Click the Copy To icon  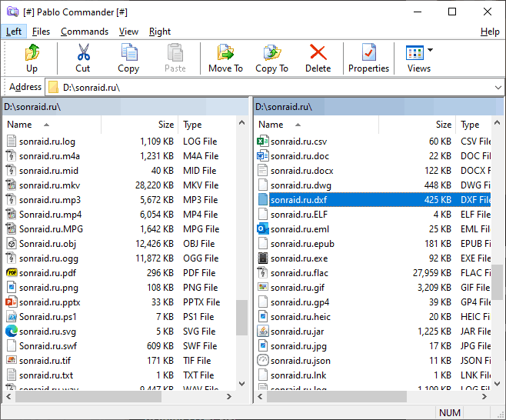click(x=271, y=52)
